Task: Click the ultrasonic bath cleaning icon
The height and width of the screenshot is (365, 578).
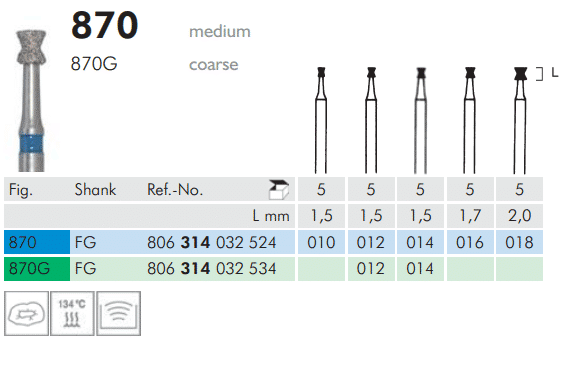Action: coord(118,313)
